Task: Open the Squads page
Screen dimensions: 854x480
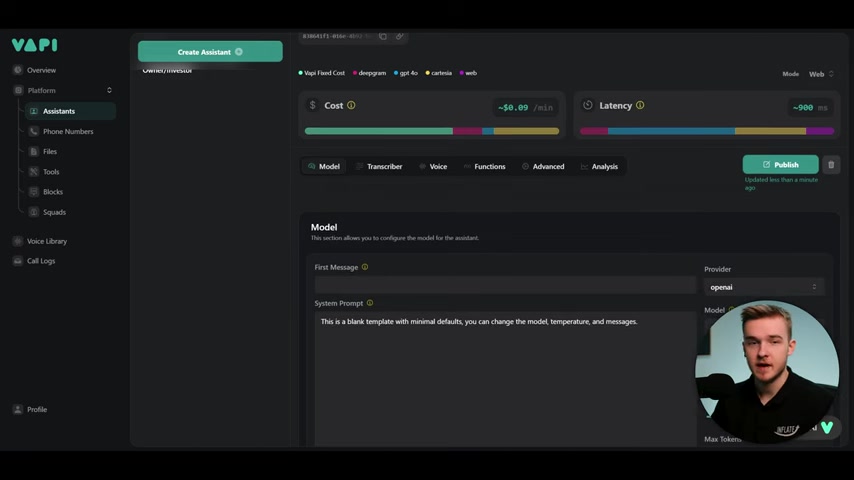Action: (54, 212)
